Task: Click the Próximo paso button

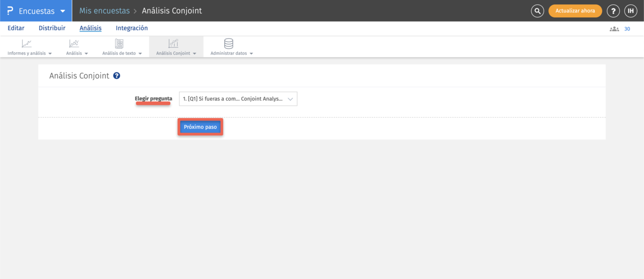Action: tap(200, 127)
